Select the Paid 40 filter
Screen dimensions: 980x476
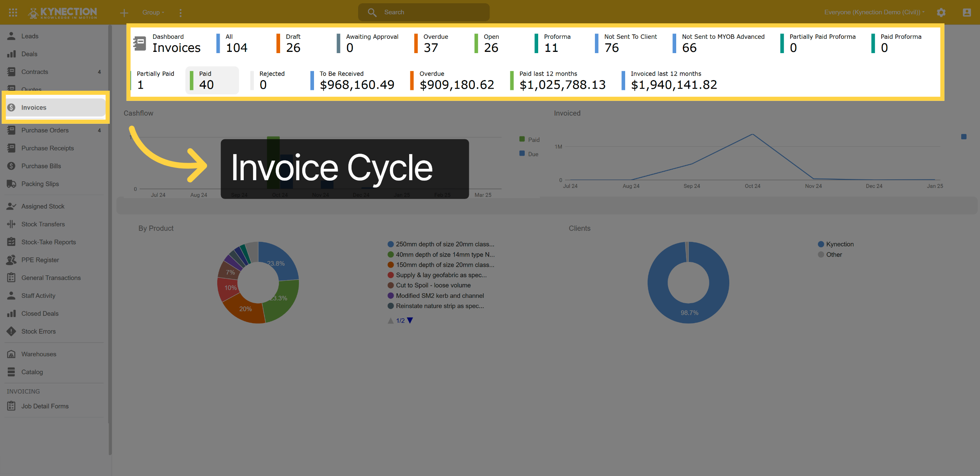pyautogui.click(x=212, y=80)
